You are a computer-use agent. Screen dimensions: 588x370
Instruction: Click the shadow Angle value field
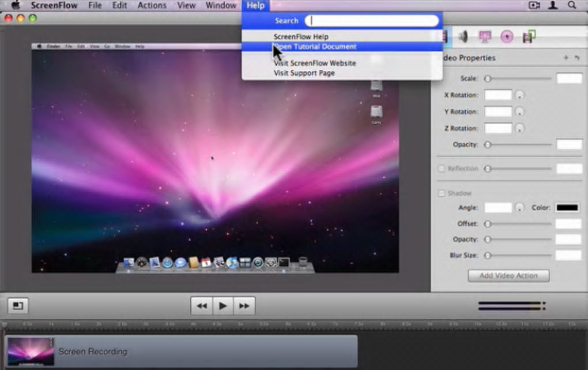coord(498,207)
